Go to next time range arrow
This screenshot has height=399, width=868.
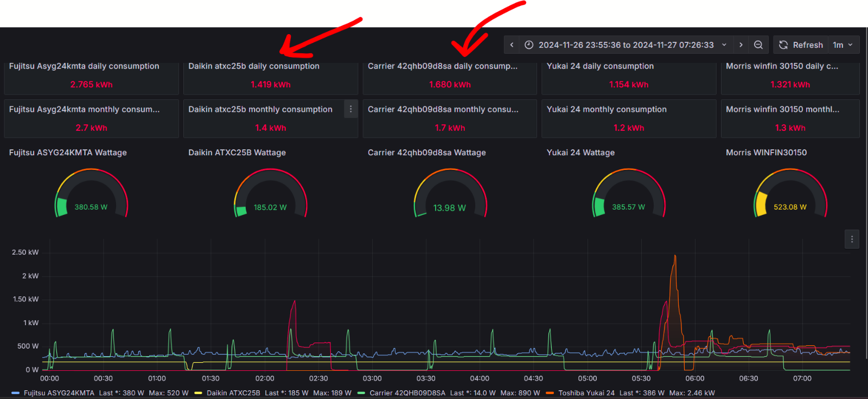pyautogui.click(x=741, y=45)
